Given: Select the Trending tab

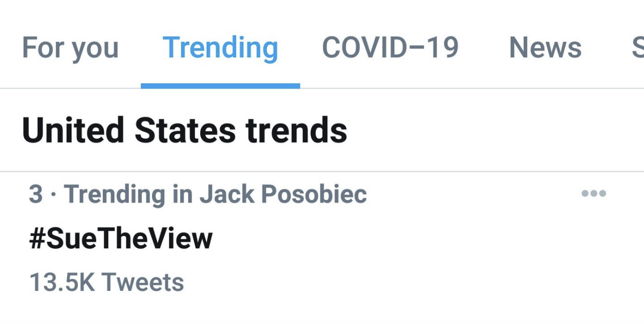Looking at the screenshot, I should (x=220, y=48).
